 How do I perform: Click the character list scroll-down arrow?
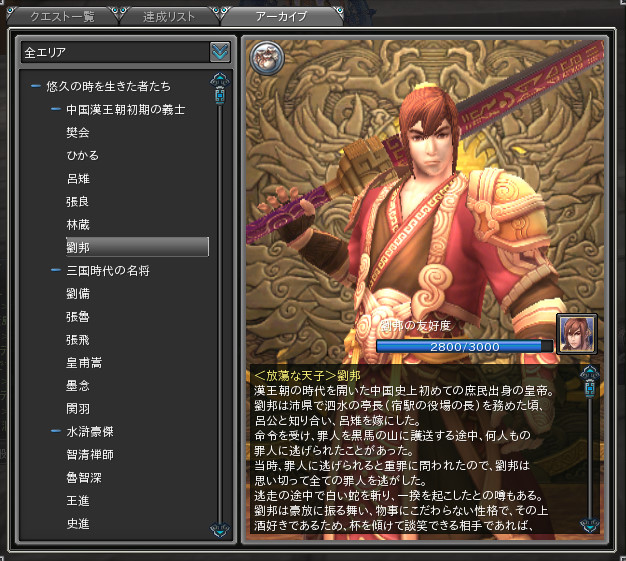click(x=220, y=529)
